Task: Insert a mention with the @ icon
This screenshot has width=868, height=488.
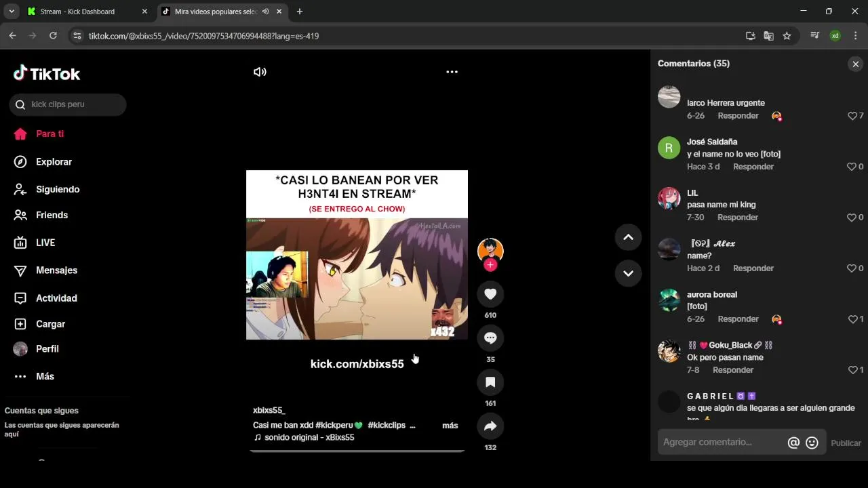Action: [x=793, y=443]
